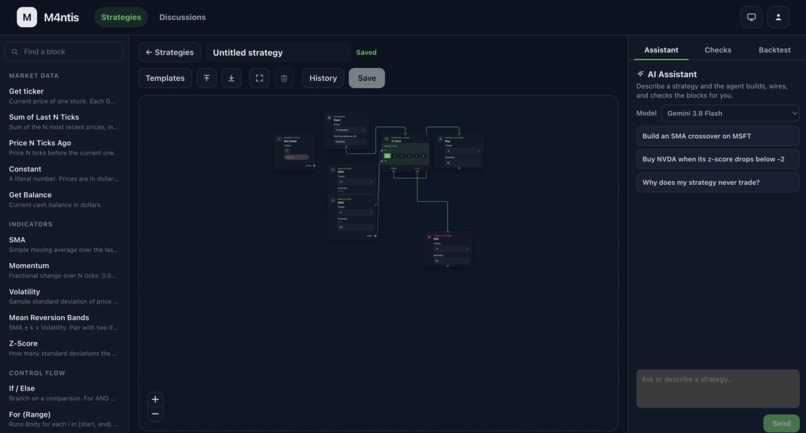The image size is (806, 433).
Task: Select the 'Price N Ticks Ago' block
Action: [x=64, y=148]
